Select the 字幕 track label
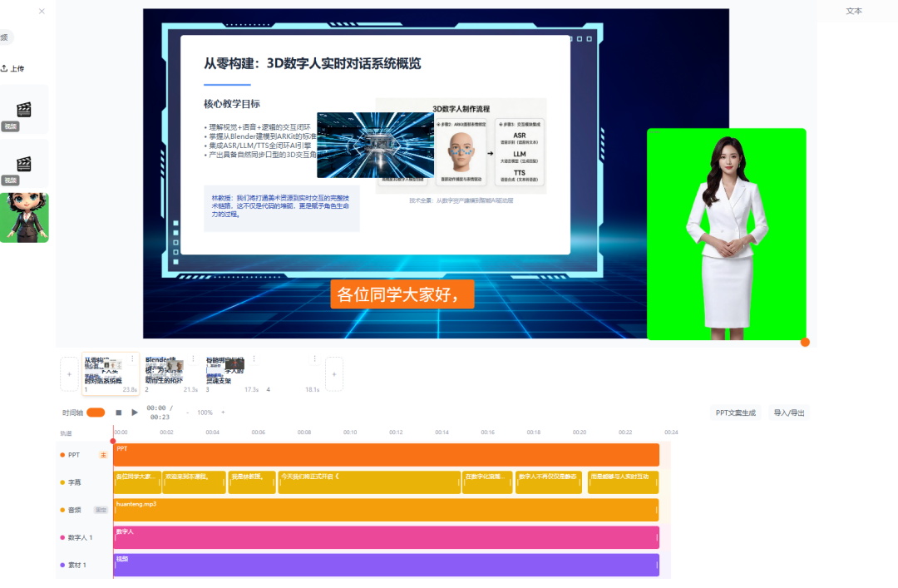This screenshot has height=588, width=898. tap(75, 482)
